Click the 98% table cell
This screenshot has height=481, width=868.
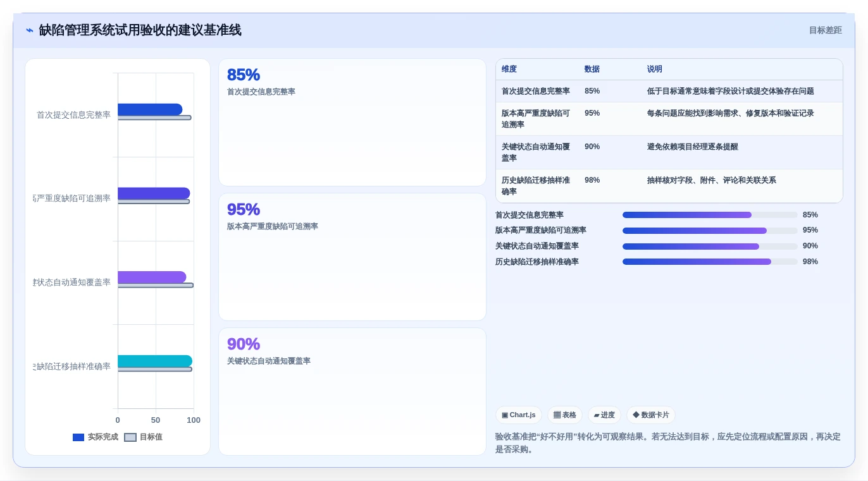592,180
